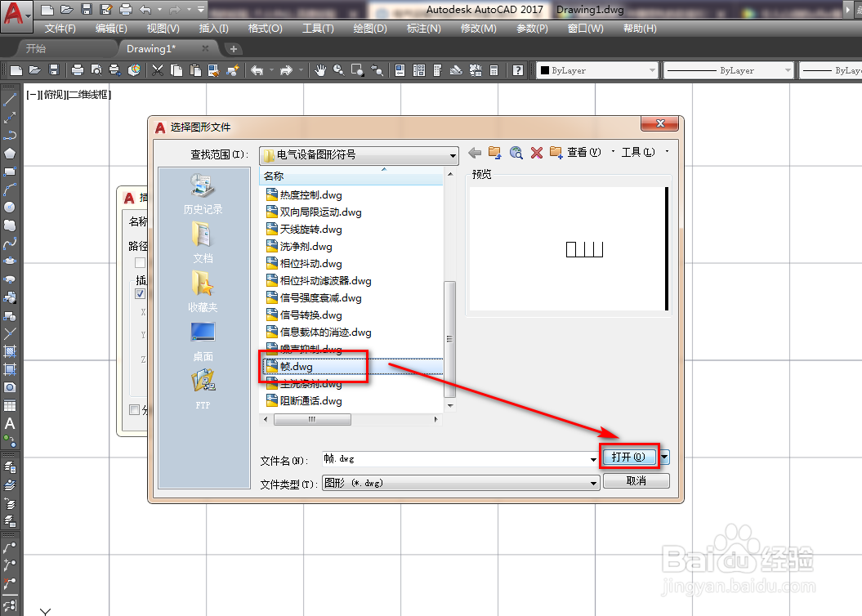Expand the 文件名 dropdown arrow

(x=593, y=459)
